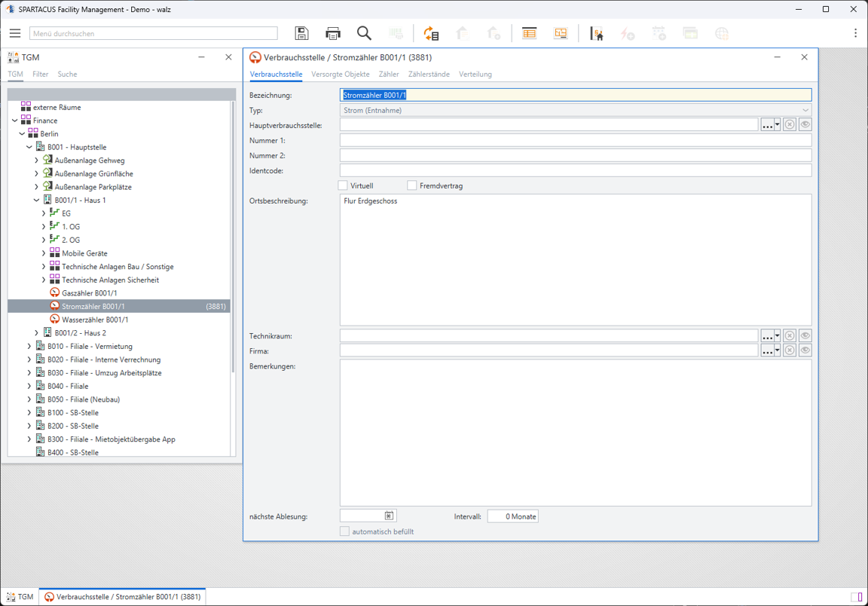Open the hamburger main menu
Image resolution: width=868 pixels, height=606 pixels.
pos(15,33)
